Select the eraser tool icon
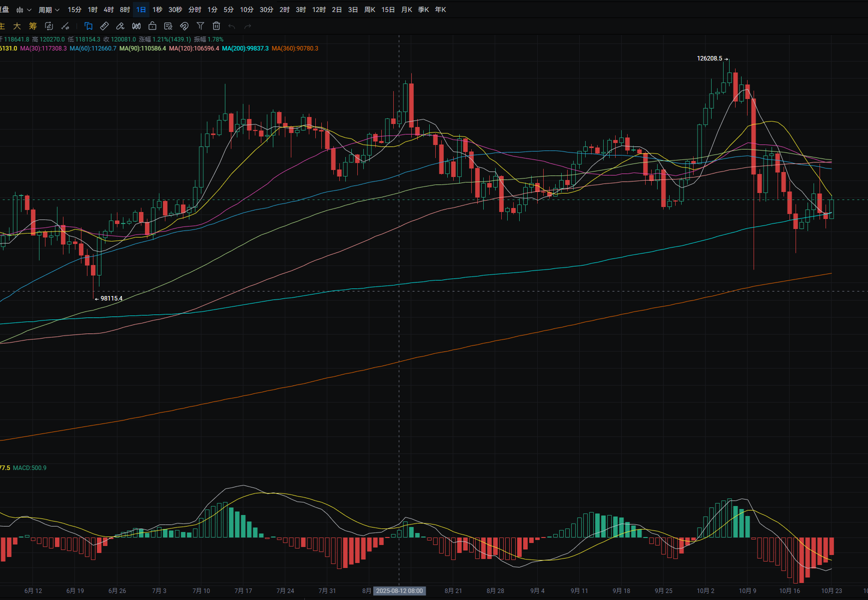This screenshot has height=600, width=868. [x=120, y=26]
